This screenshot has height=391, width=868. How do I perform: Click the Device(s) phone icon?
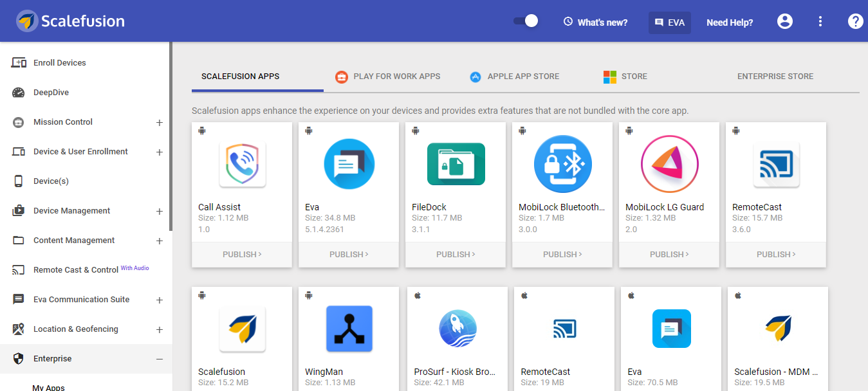(x=19, y=181)
